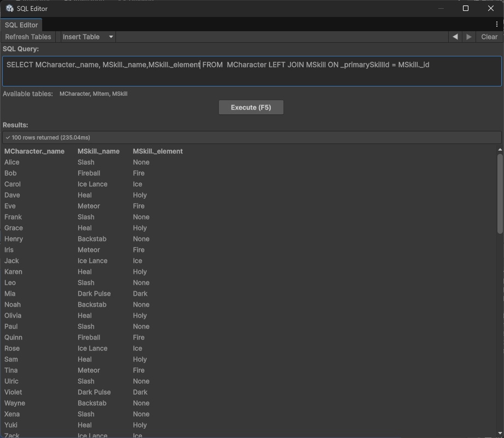Select the Olivia name cell
Viewport: 504px width, 438px height.
[13, 315]
